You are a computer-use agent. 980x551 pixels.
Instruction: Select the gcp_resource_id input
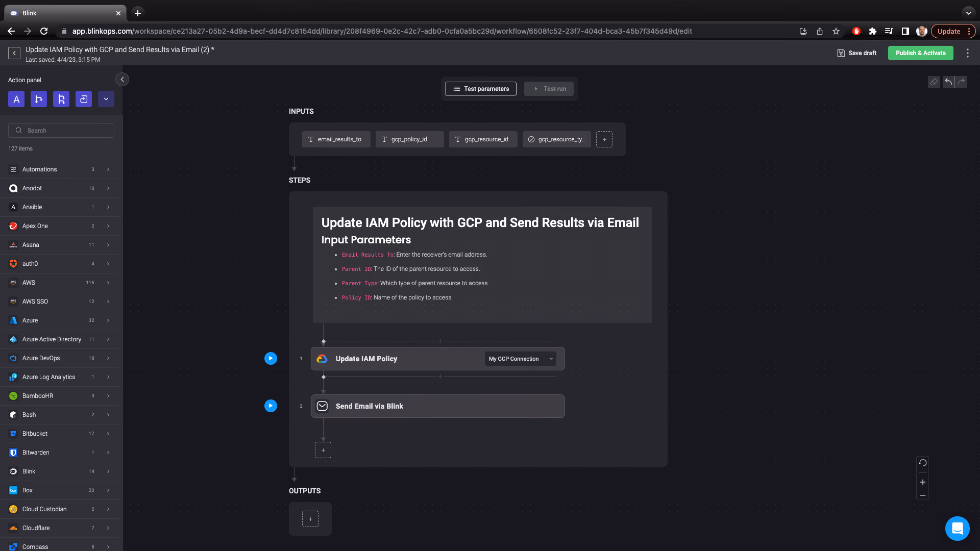pos(483,139)
